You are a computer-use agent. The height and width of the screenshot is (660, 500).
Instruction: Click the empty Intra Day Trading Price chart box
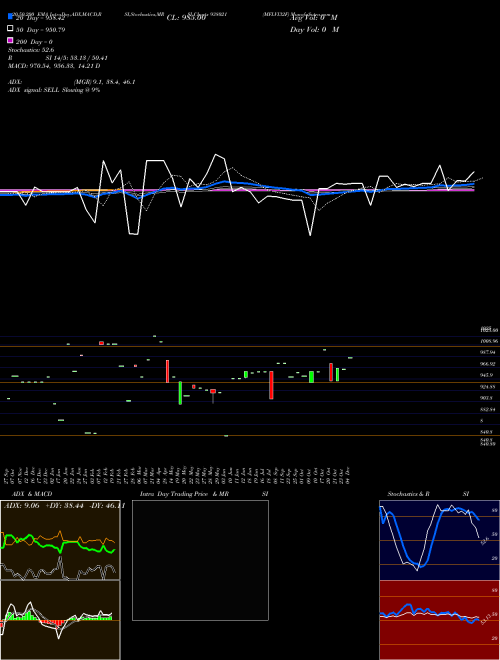click(x=200, y=560)
